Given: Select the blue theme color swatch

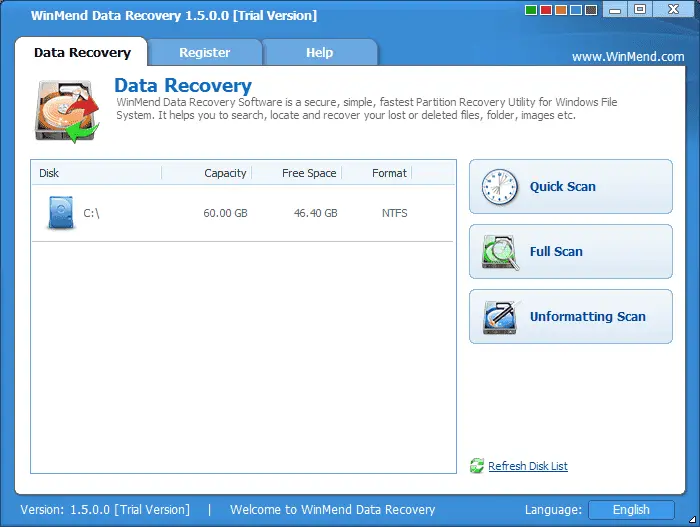Looking at the screenshot, I should 576,10.
